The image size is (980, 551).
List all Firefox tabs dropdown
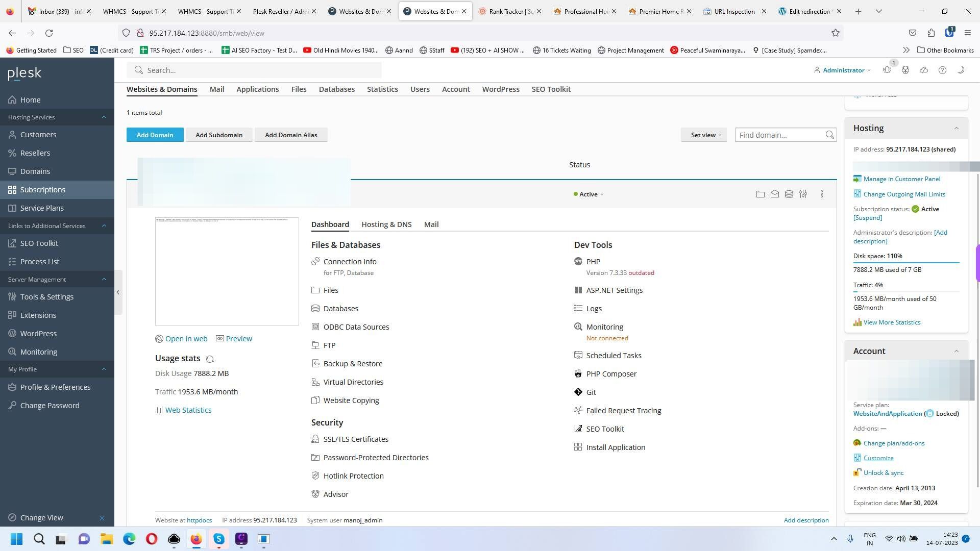tap(878, 11)
